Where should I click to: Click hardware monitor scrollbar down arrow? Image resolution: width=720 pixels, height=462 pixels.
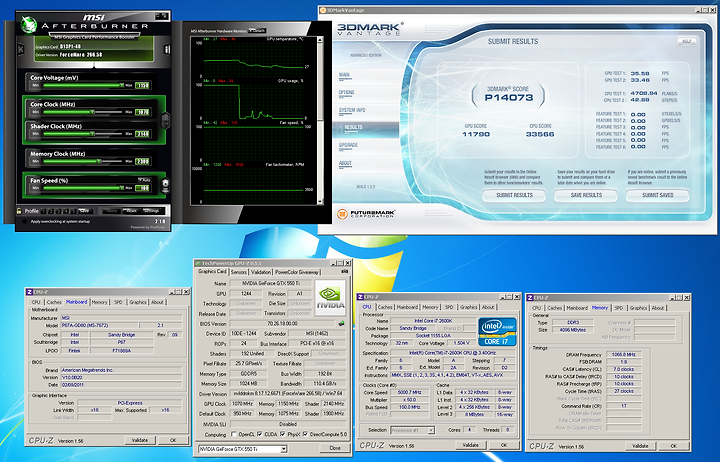tap(320, 201)
